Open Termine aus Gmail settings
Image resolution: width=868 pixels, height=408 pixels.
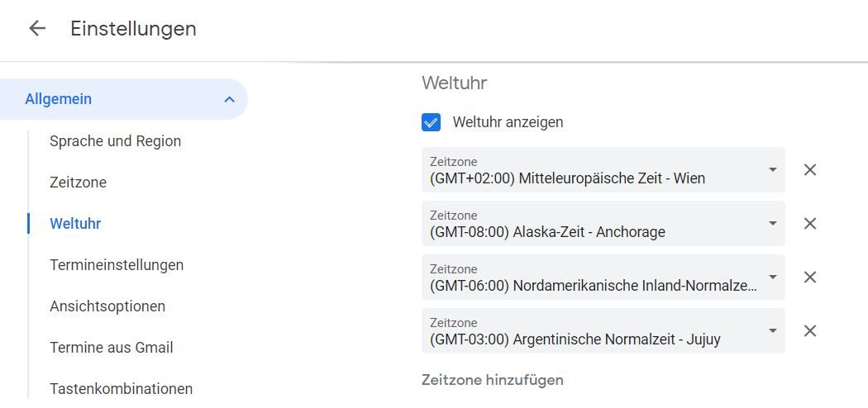pos(112,348)
